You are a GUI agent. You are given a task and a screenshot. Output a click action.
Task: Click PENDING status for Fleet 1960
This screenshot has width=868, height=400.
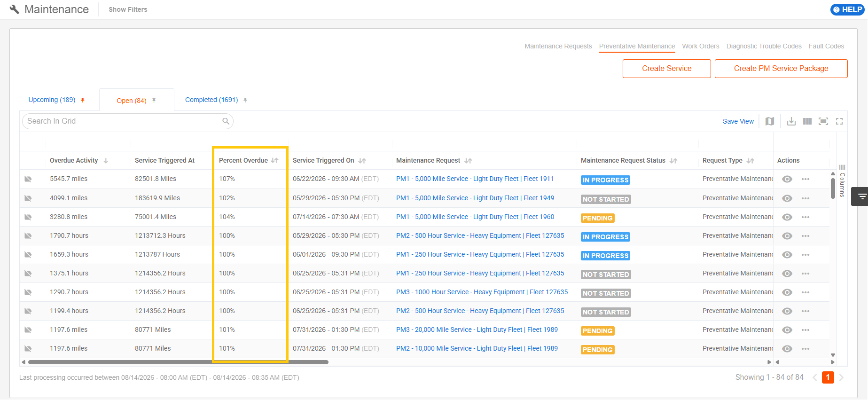click(x=597, y=218)
